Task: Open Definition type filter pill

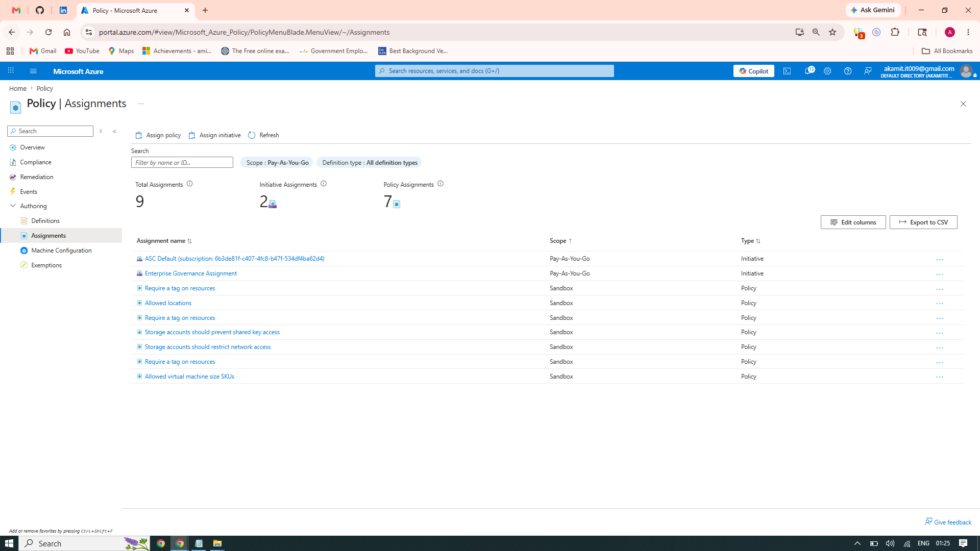Action: [x=370, y=163]
